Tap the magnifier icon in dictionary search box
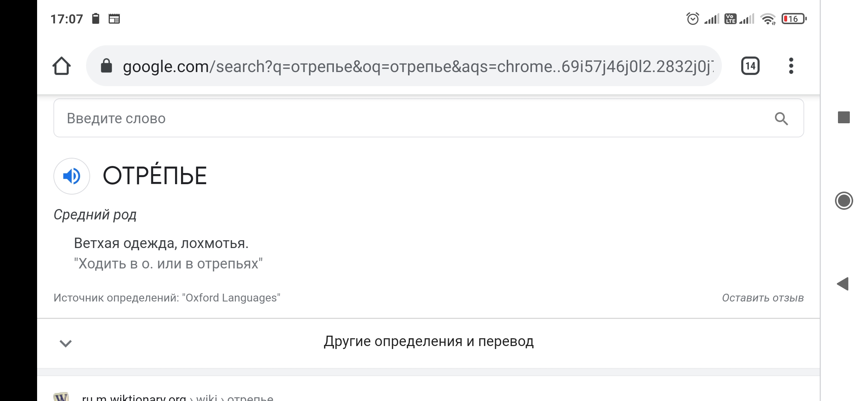 tap(781, 119)
